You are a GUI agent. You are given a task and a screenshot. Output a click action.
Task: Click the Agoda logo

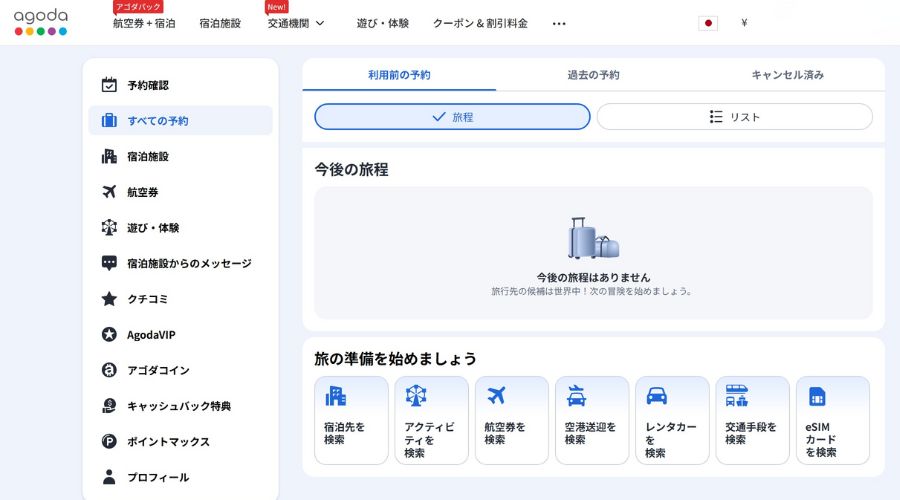tap(41, 22)
